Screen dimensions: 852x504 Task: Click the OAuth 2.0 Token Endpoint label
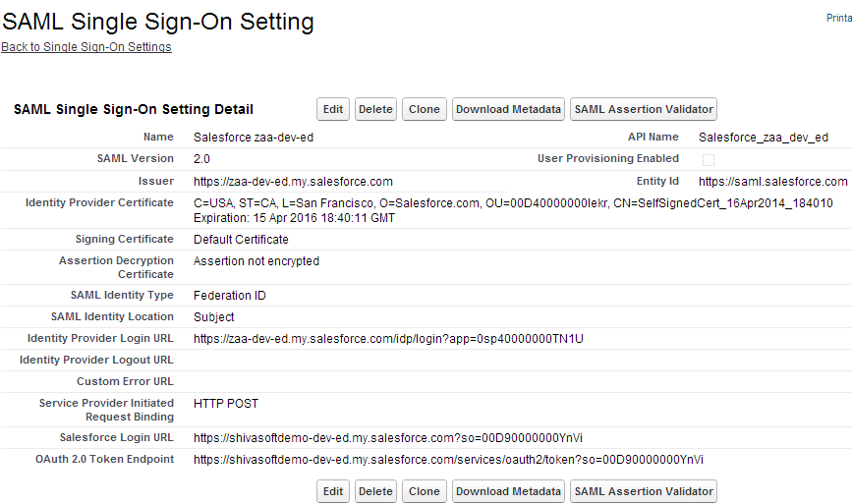click(x=105, y=459)
